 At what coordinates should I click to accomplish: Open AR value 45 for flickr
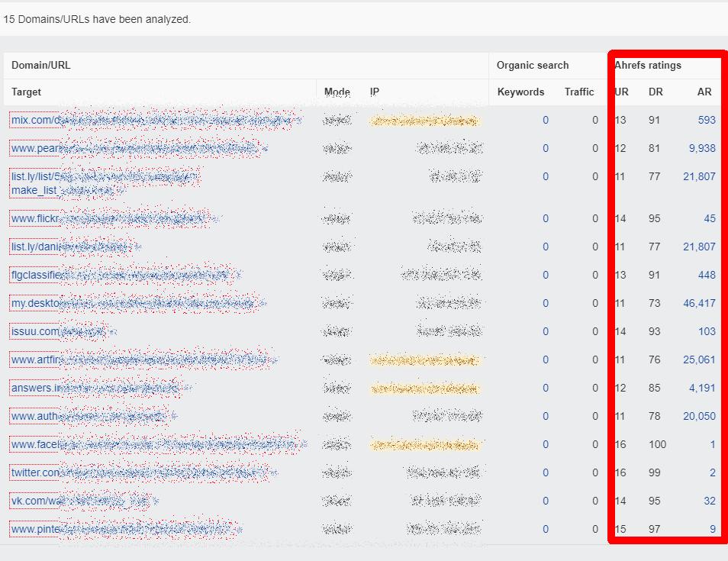tap(710, 219)
